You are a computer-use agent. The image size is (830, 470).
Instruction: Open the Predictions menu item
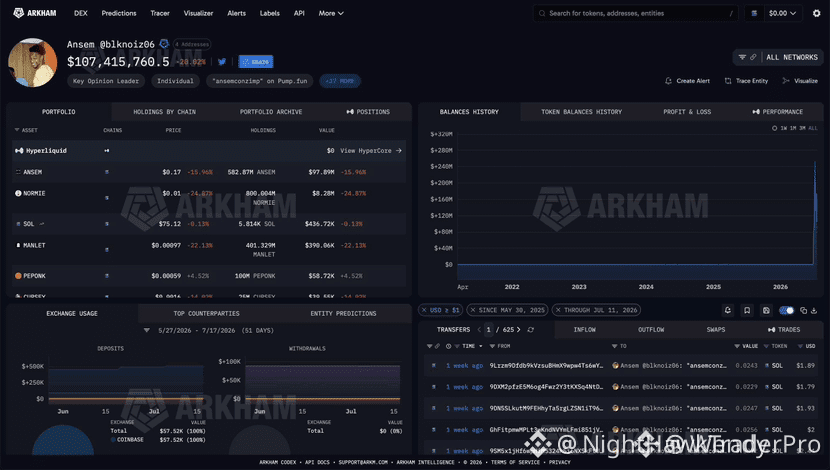(119, 13)
